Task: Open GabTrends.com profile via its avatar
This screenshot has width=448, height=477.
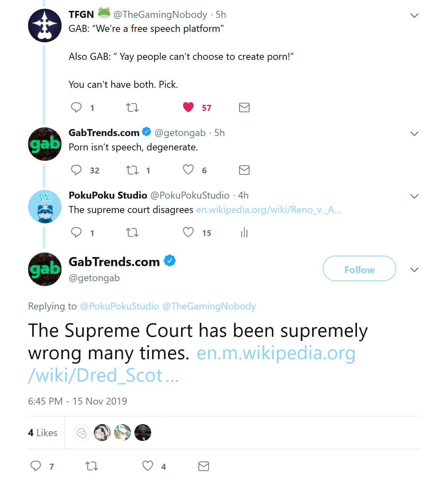Action: point(45,269)
